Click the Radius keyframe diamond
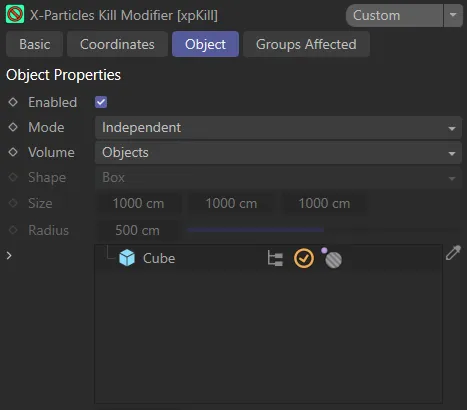The height and width of the screenshot is (410, 467). 13,230
